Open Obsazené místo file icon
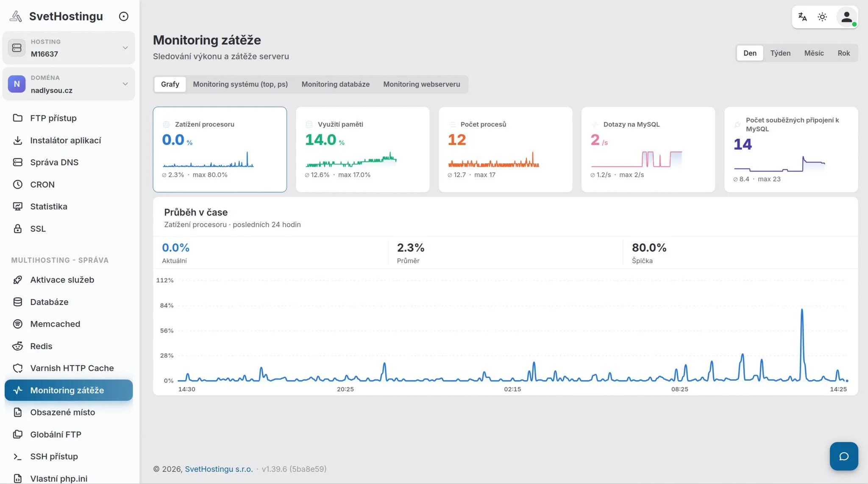 pyautogui.click(x=17, y=412)
